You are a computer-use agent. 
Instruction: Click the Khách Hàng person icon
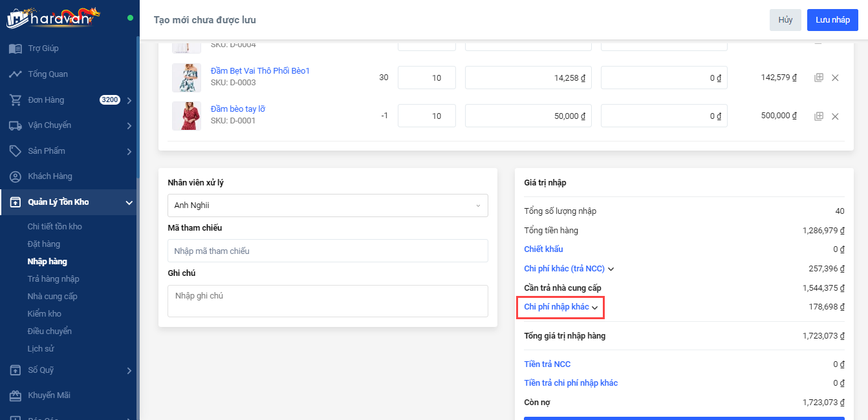click(x=15, y=176)
